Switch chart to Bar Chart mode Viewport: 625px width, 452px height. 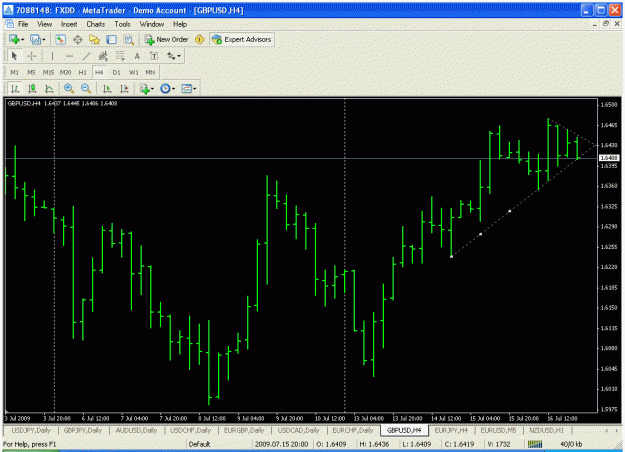[15, 88]
